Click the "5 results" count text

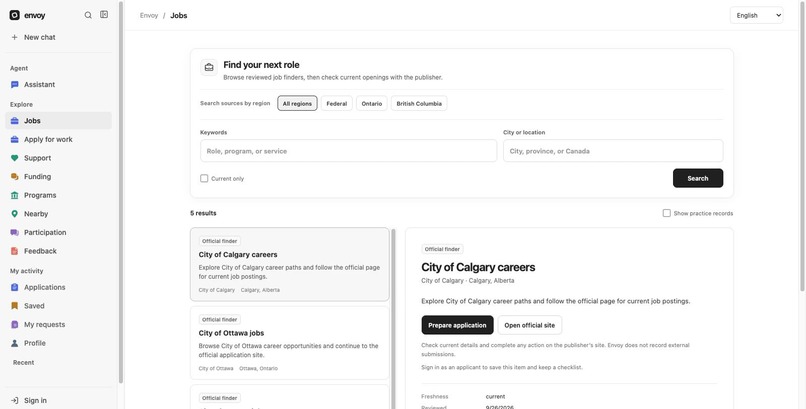[x=203, y=213]
